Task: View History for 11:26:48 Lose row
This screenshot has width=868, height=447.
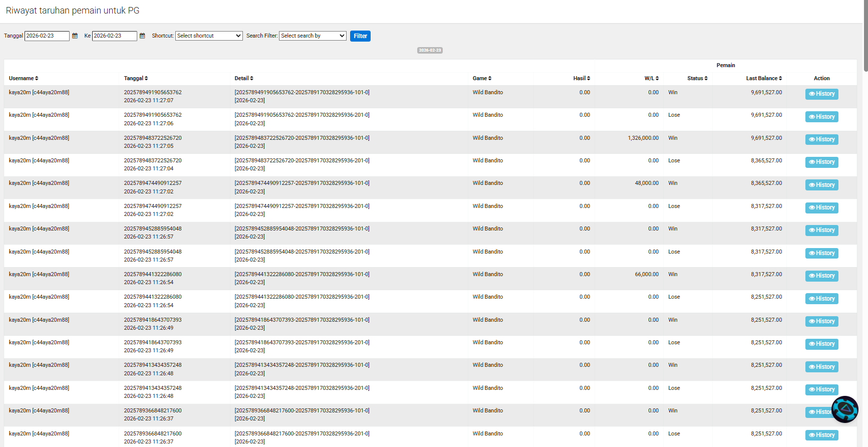Action: pos(821,390)
